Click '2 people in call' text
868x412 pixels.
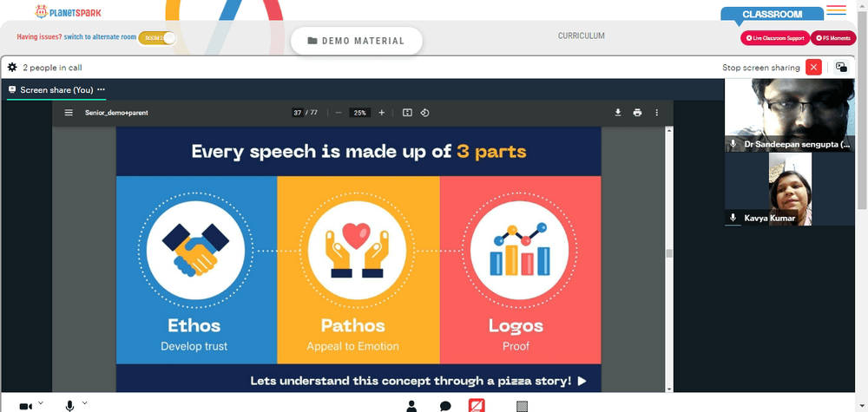click(53, 68)
